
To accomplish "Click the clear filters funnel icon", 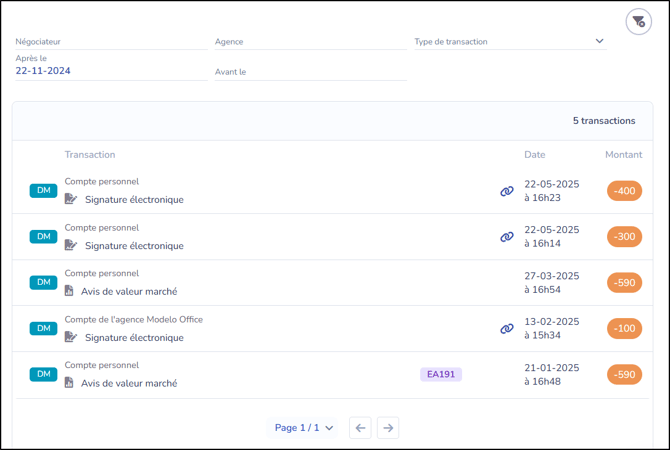I will pyautogui.click(x=638, y=21).
